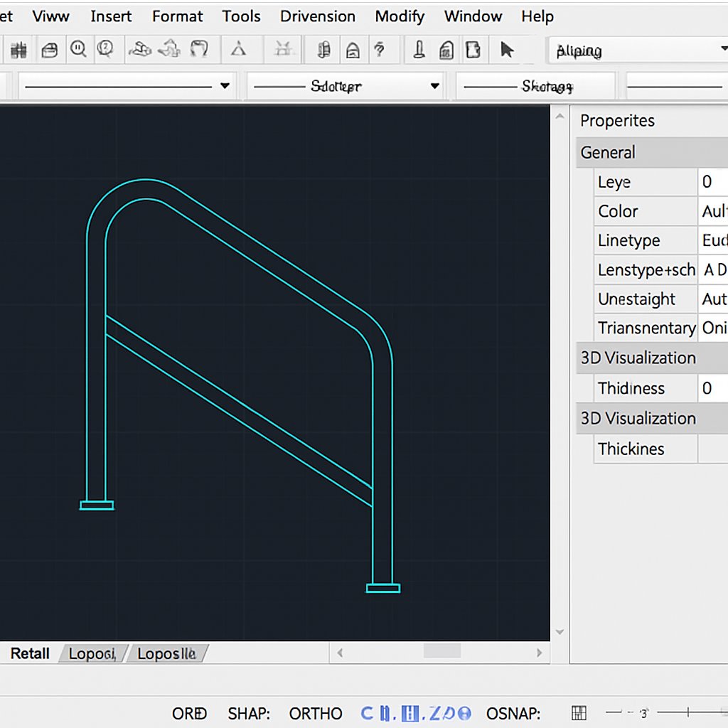
Task: Click the zoom slider in status bar
Action: click(687, 712)
